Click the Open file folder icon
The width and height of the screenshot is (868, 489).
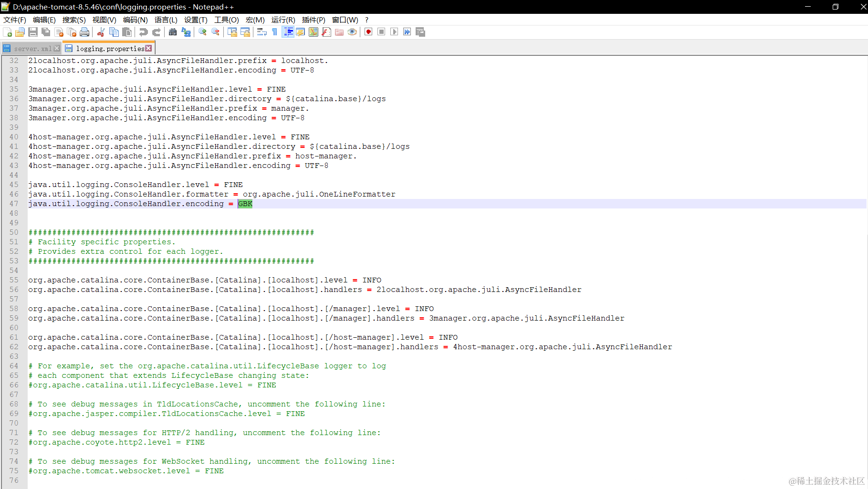coord(20,32)
